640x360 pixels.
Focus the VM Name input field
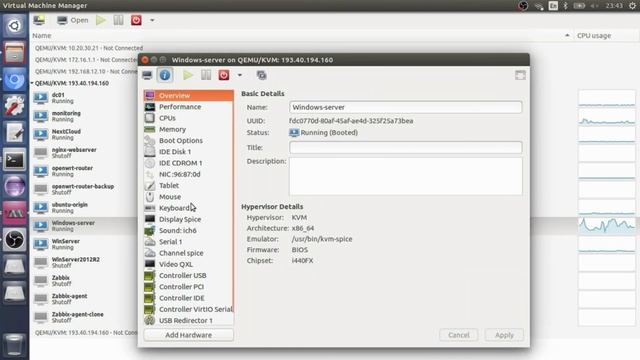click(405, 107)
